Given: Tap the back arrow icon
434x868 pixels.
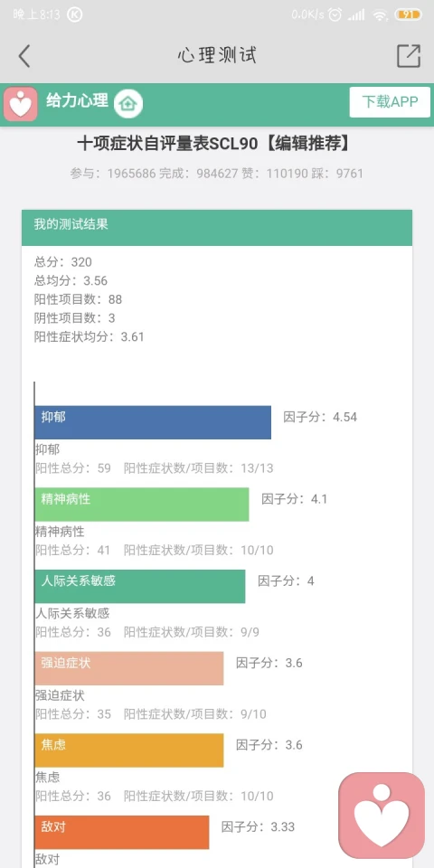Looking at the screenshot, I should point(24,56).
